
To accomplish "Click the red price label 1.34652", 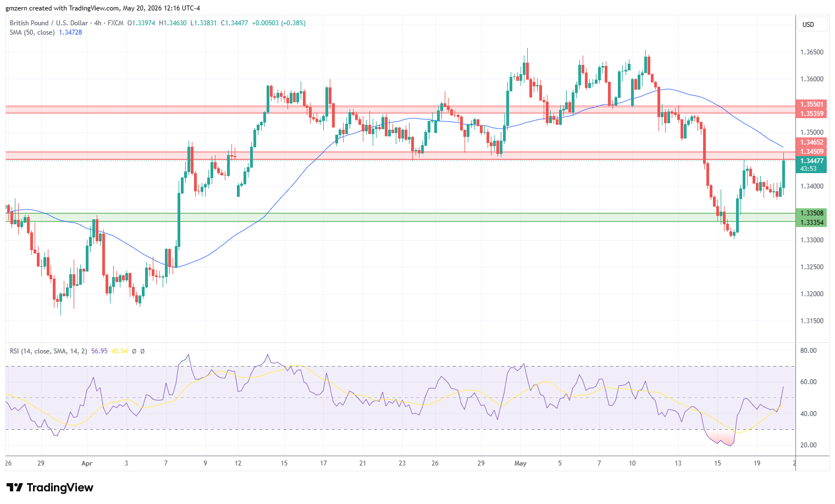I will point(811,142).
